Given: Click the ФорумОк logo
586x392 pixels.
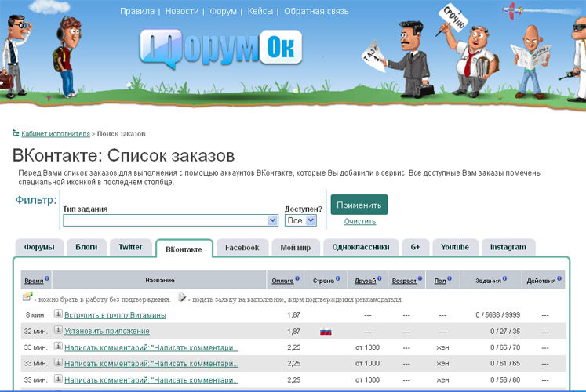Looking at the screenshot, I should (220, 49).
